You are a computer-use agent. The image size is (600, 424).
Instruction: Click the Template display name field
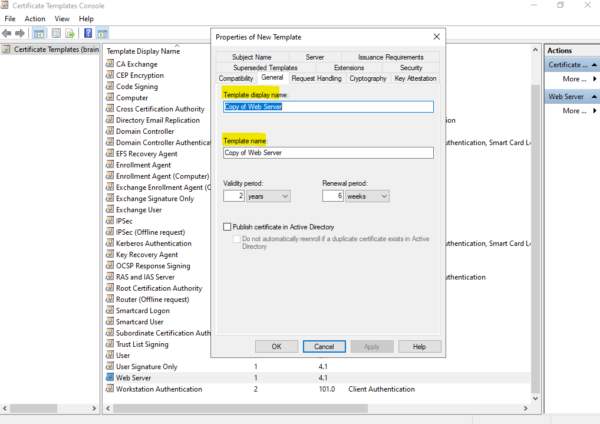[328, 107]
